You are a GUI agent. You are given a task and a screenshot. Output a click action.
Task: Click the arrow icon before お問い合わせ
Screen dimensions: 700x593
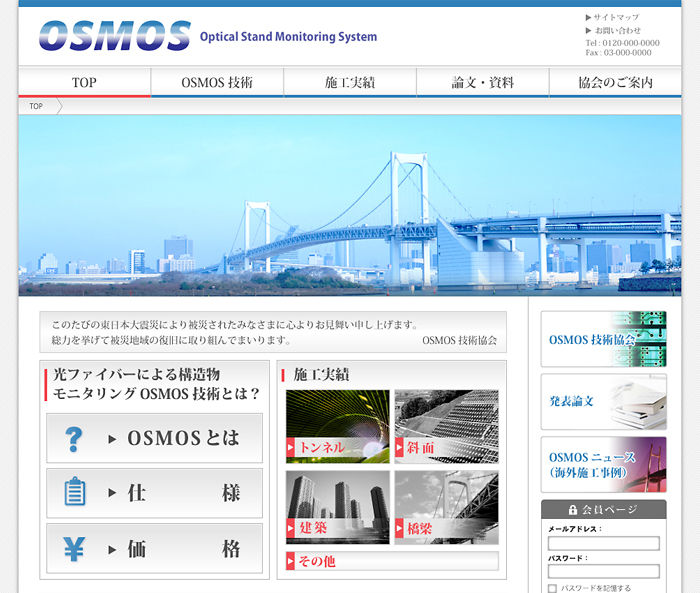588,30
